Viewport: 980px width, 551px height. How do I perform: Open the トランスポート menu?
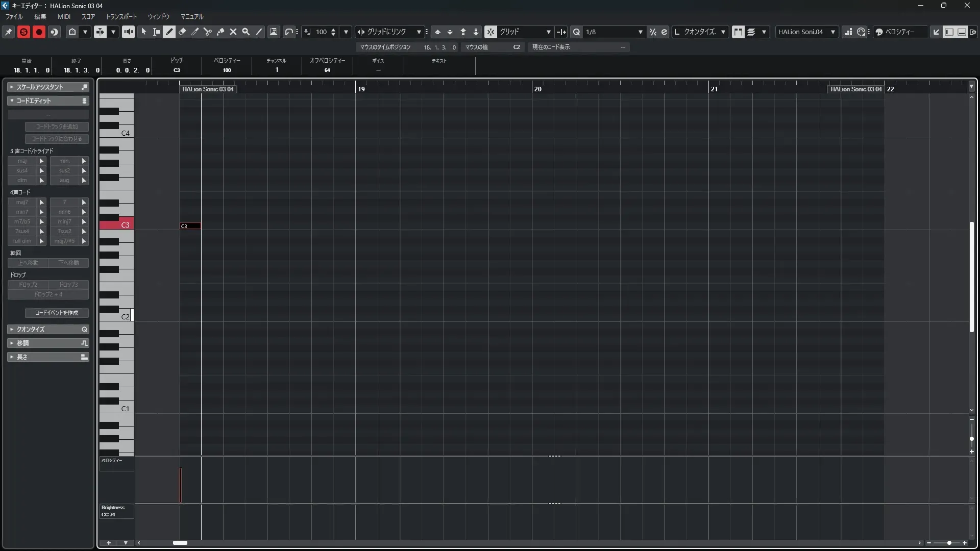121,16
